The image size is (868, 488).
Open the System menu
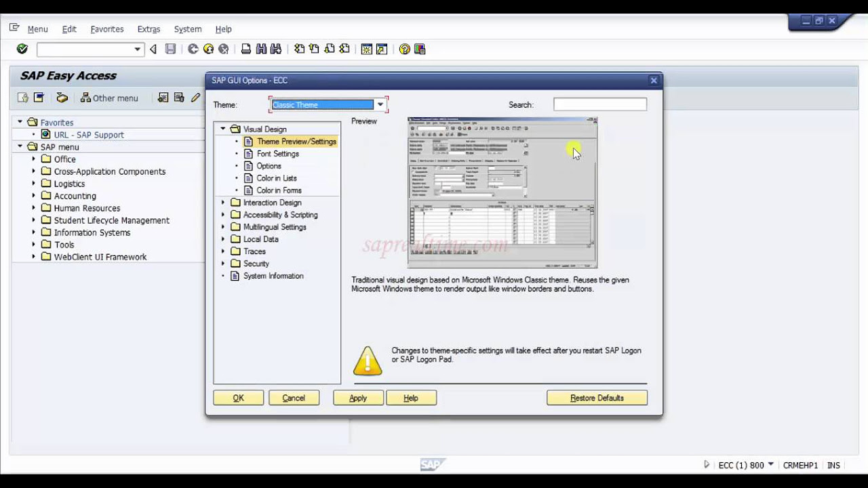point(188,29)
